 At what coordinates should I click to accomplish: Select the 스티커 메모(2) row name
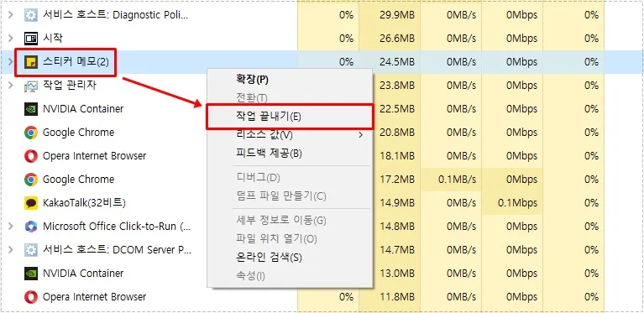76,62
